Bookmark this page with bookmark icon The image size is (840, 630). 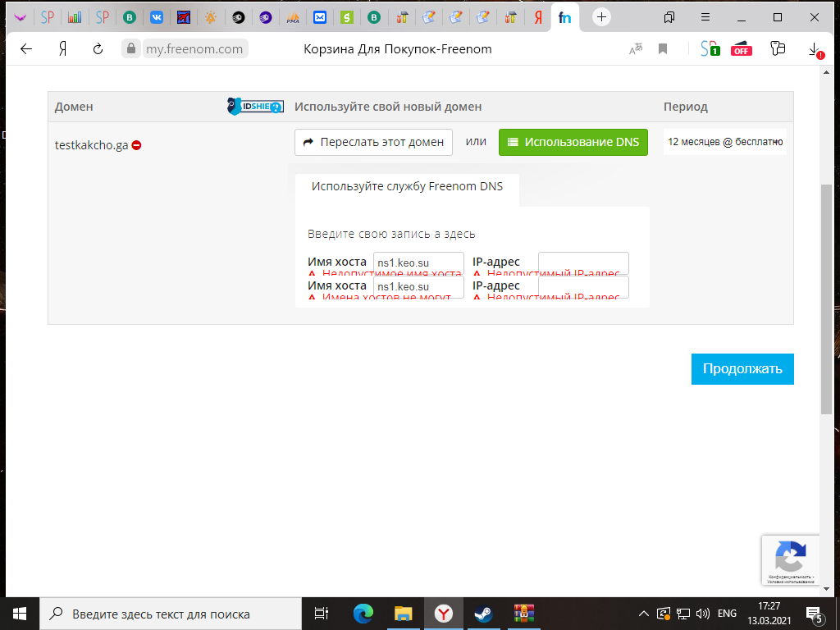[x=663, y=49]
